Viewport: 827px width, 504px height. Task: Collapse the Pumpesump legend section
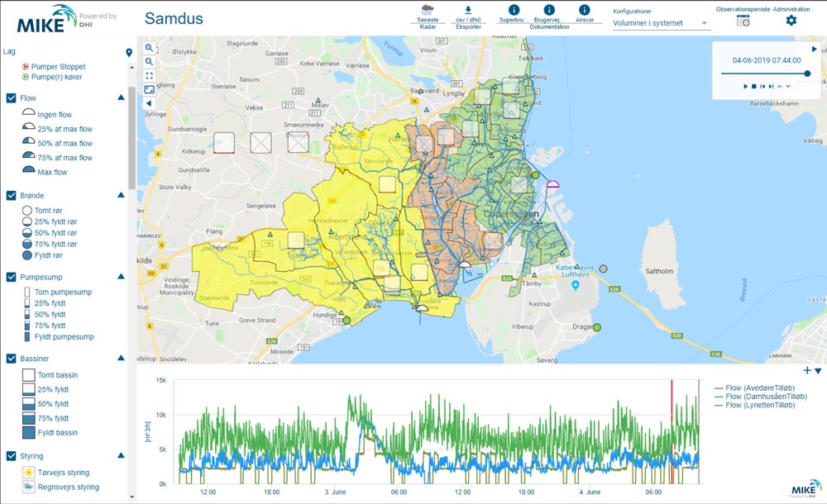(121, 277)
